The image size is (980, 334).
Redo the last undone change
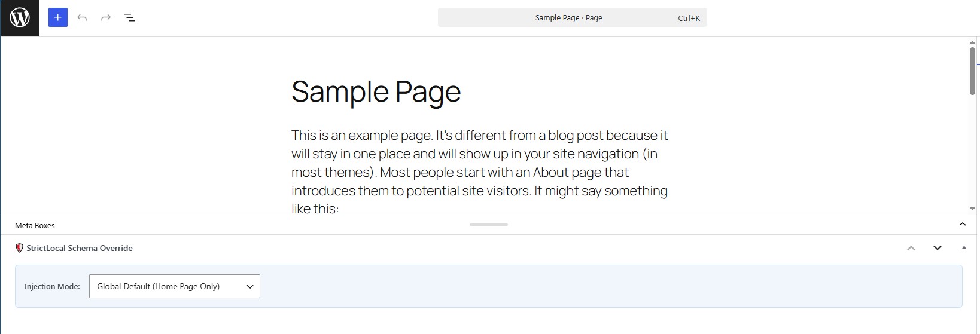click(106, 18)
